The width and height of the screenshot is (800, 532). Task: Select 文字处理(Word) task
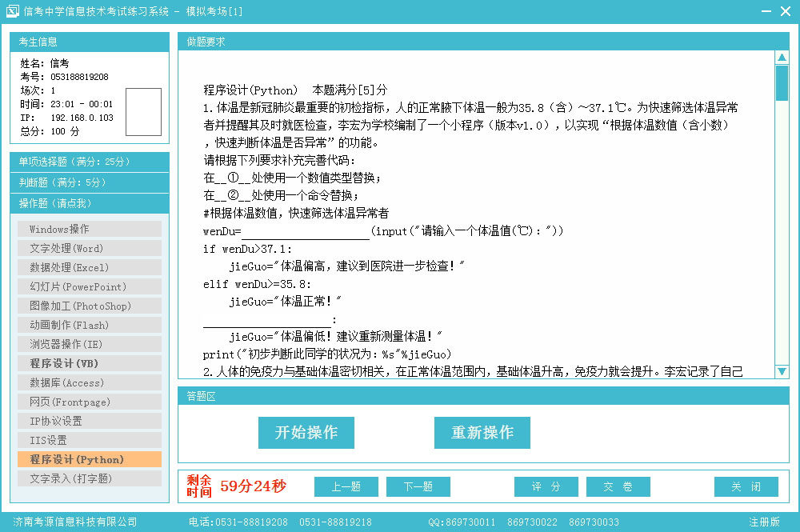[x=90, y=249]
